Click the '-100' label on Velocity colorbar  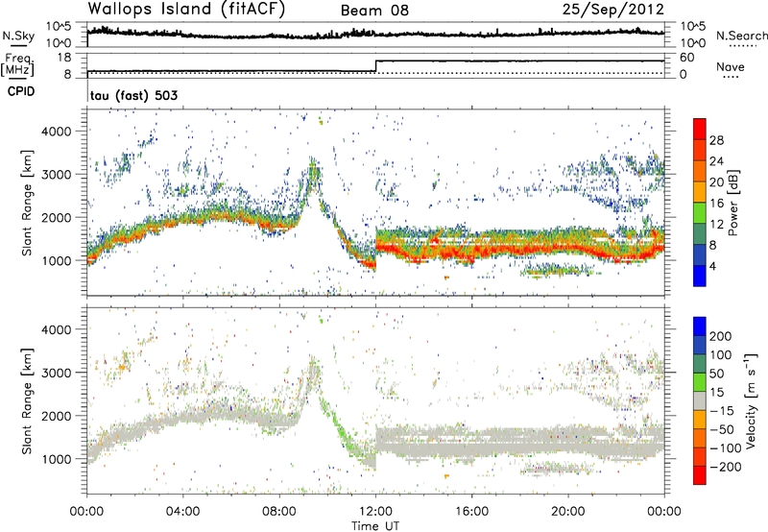tap(726, 448)
